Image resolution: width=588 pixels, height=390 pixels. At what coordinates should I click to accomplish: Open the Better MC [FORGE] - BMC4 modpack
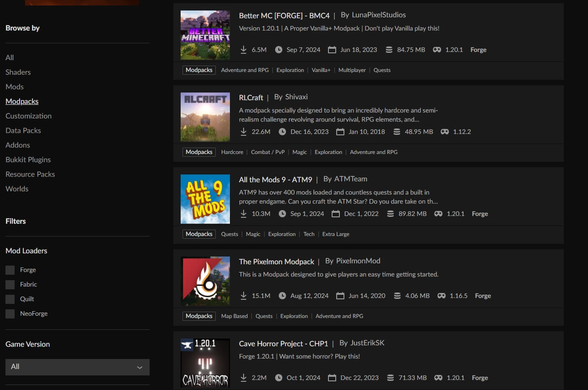284,15
